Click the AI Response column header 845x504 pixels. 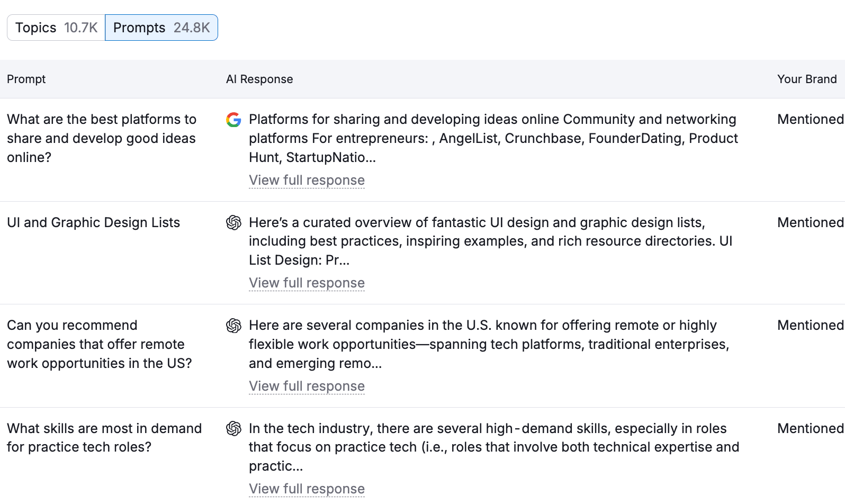[259, 79]
